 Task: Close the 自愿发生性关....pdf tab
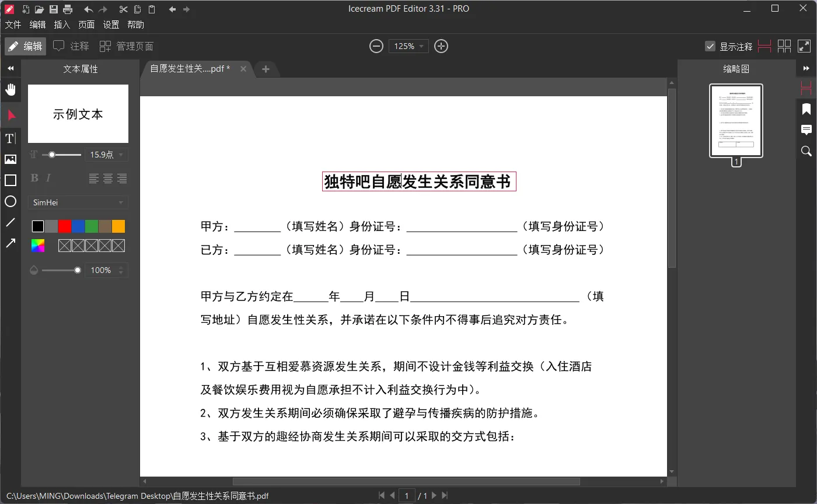pos(243,69)
